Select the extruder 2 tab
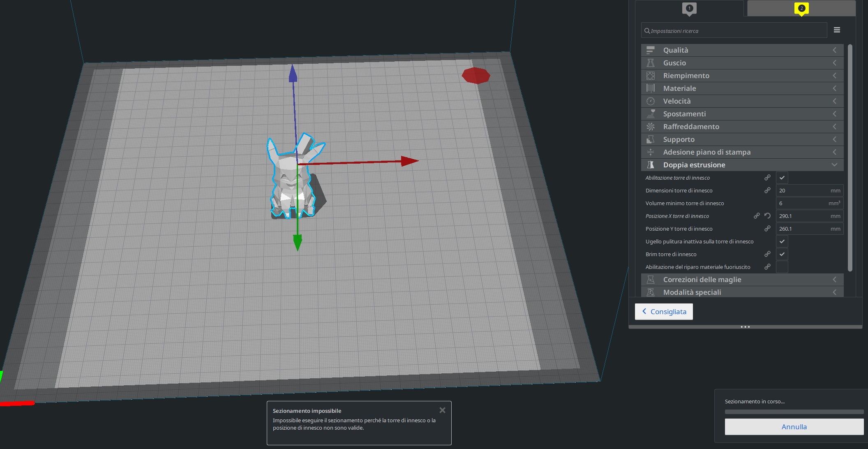Viewport: 868px width, 449px height. point(801,9)
